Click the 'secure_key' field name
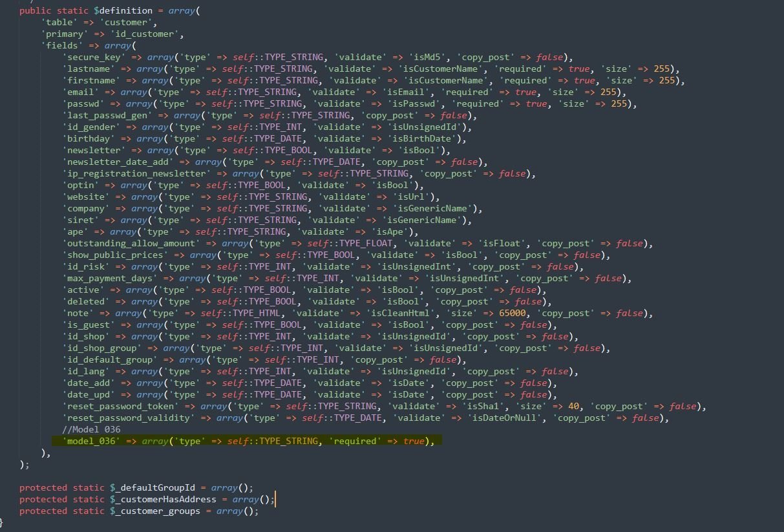 [94, 57]
